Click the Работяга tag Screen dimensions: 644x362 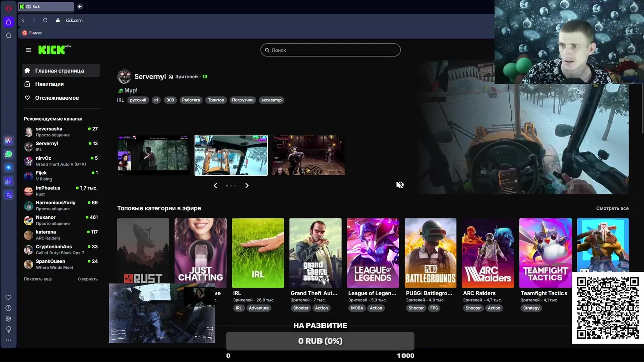191,100
